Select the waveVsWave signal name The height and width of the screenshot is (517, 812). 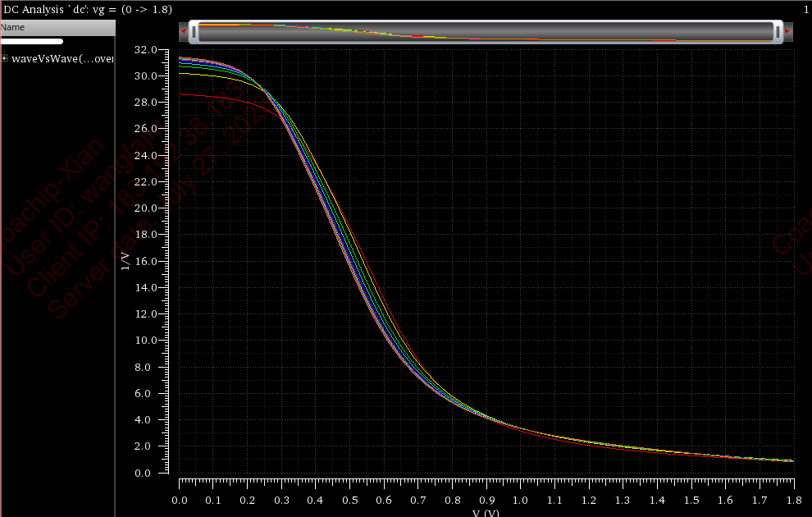tap(62, 58)
